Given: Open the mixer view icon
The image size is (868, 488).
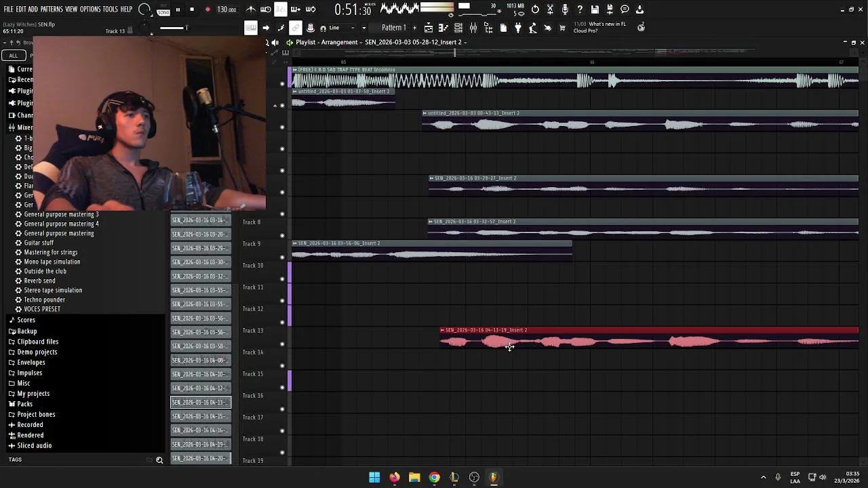Looking at the screenshot, I should pyautogui.click(x=473, y=28).
